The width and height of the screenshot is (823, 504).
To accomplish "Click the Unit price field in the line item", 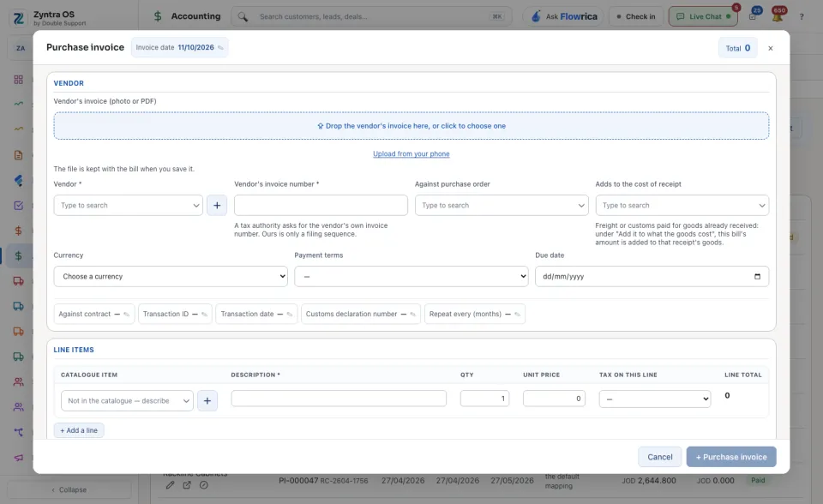I will coord(554,399).
